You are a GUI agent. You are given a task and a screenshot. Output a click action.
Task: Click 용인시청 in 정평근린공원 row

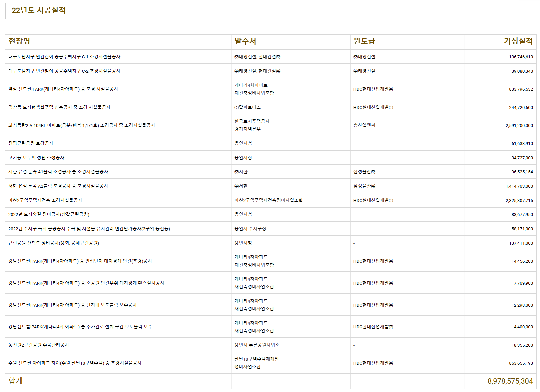coord(243,143)
